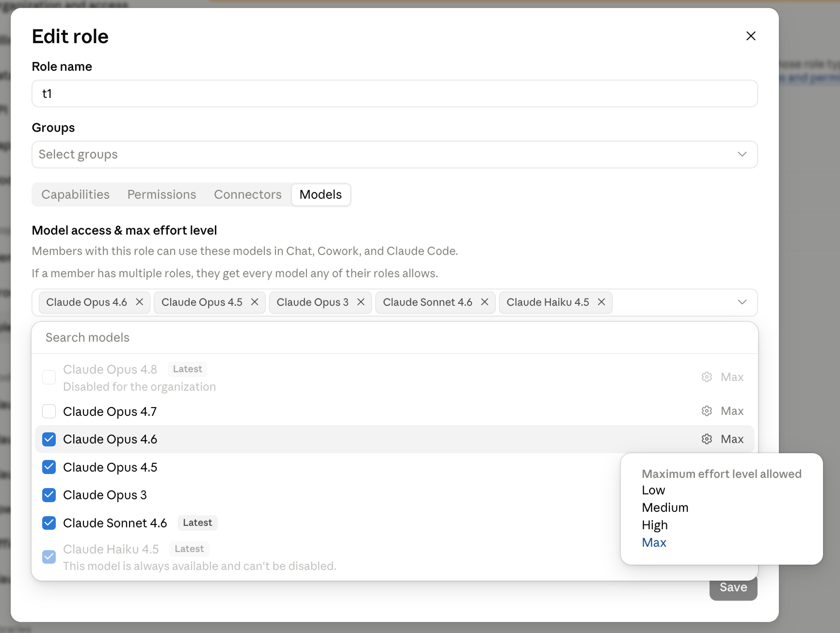Click the Claude Opus 3 row label
Image resolution: width=840 pixels, height=633 pixels.
coord(105,495)
